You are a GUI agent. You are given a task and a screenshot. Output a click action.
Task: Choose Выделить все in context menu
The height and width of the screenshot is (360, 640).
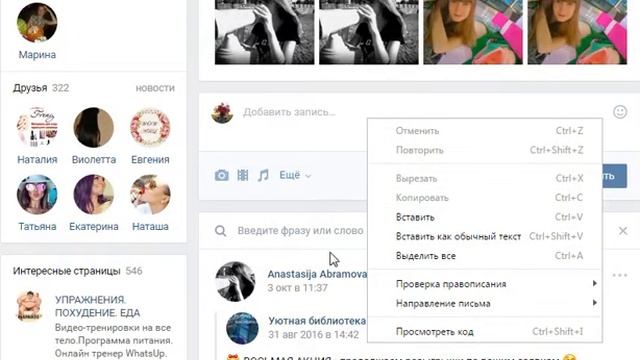click(485, 256)
